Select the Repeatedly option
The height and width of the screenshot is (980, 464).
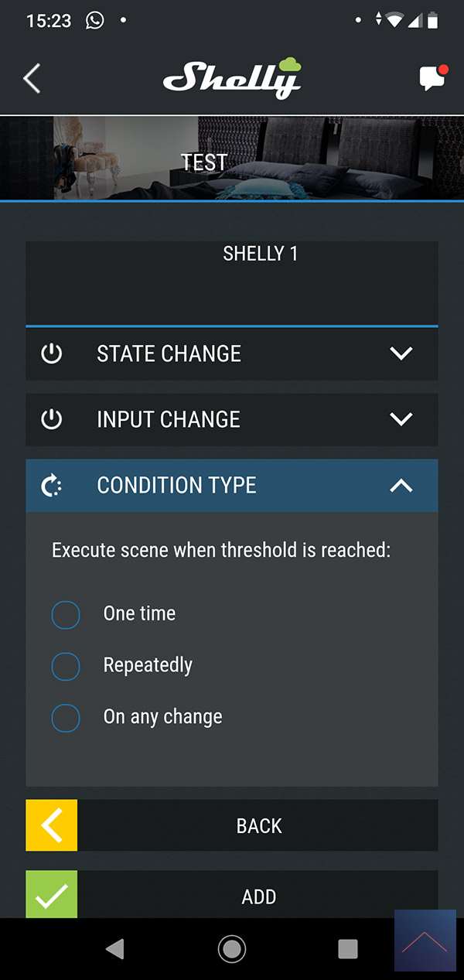66,666
